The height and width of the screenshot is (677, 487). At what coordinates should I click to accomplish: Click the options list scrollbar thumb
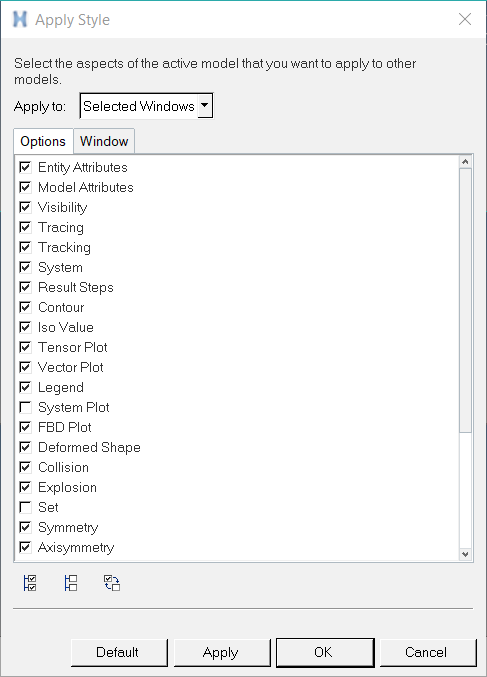[465, 300]
